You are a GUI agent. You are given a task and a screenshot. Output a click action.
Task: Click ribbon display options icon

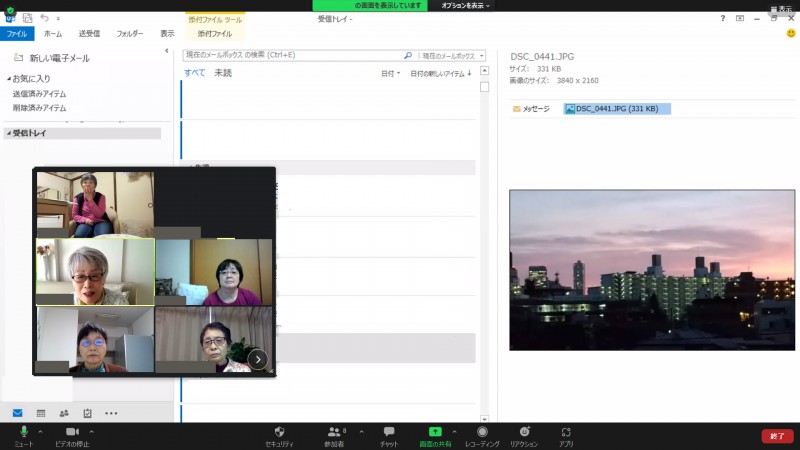click(740, 18)
